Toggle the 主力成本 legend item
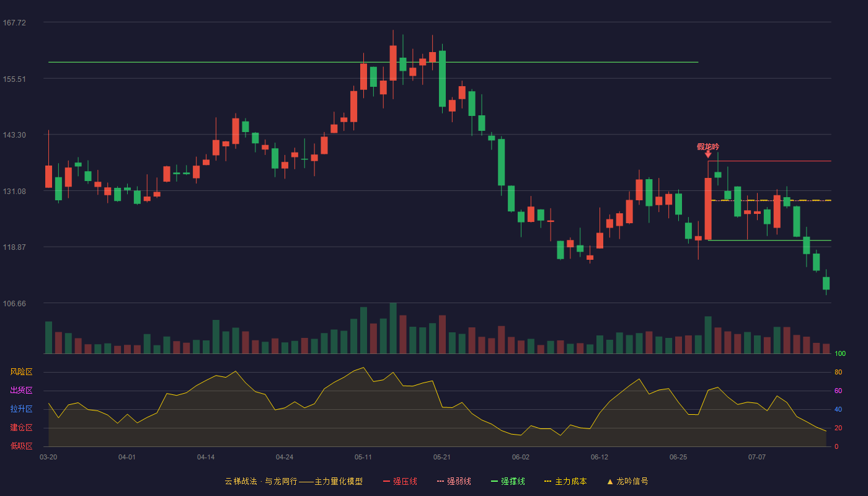 point(565,481)
